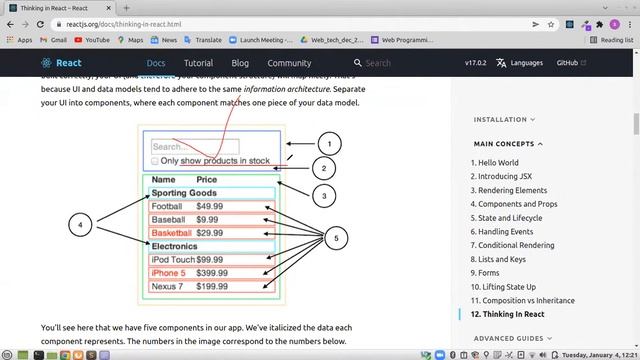Open the News bookmark
This screenshot has height=360, width=640.
coord(164,40)
